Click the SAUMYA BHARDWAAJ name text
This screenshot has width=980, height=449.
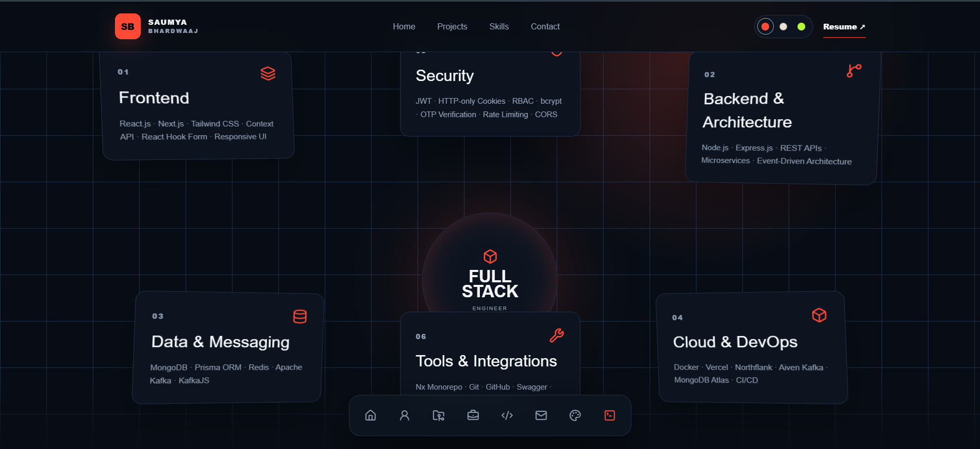[x=173, y=26]
